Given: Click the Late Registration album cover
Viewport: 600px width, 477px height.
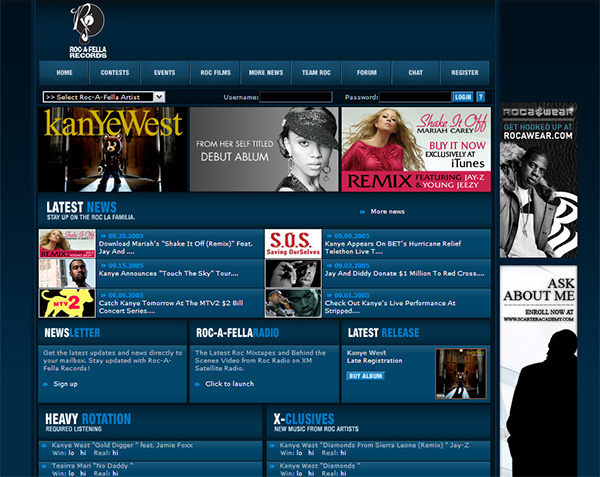Looking at the screenshot, I should [461, 373].
